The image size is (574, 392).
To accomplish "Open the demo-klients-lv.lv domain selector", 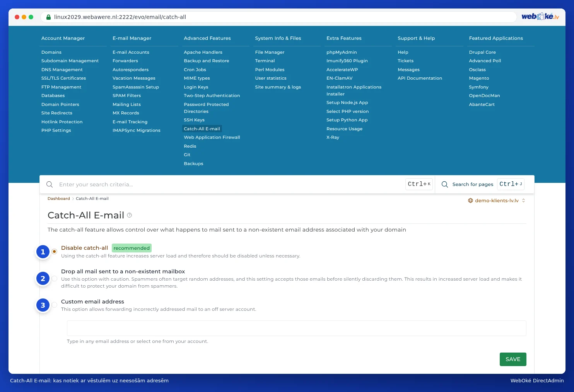I will pyautogui.click(x=497, y=201).
